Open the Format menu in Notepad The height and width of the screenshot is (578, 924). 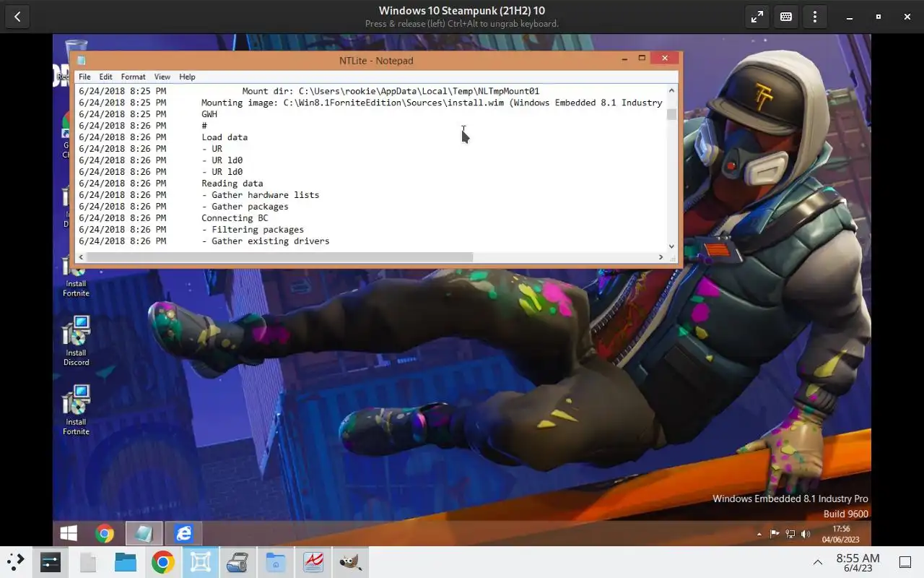[133, 77]
